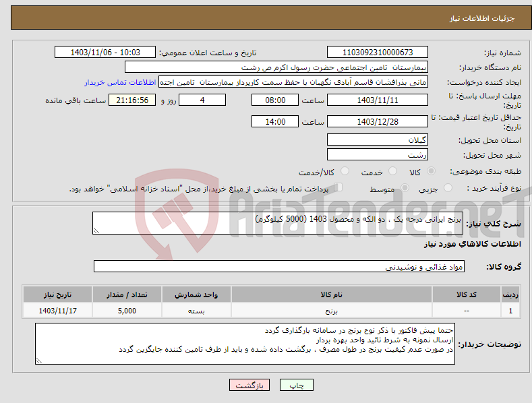Click the resize handle of buyer notes textarea
The image size is (532, 403).
click(x=39, y=361)
